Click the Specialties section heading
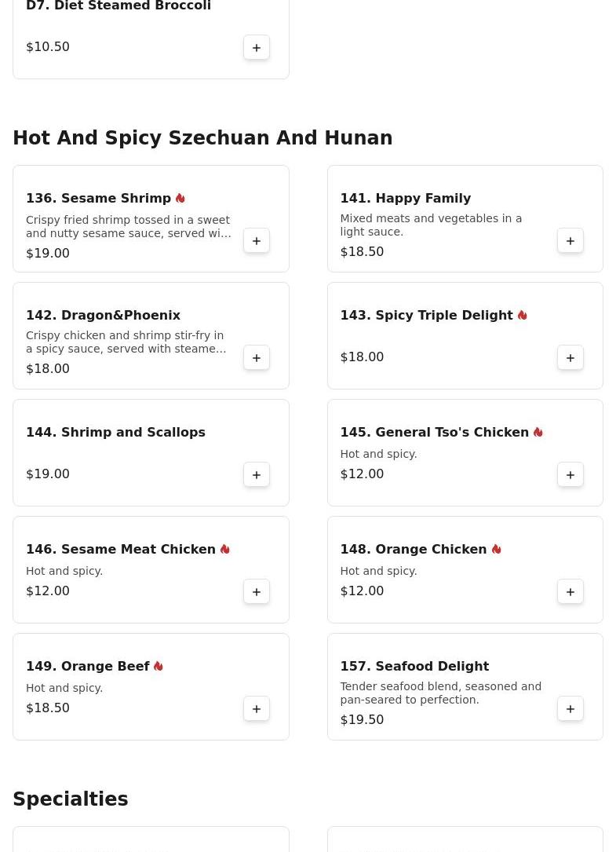Image resolution: width=616 pixels, height=852 pixels. point(71,799)
